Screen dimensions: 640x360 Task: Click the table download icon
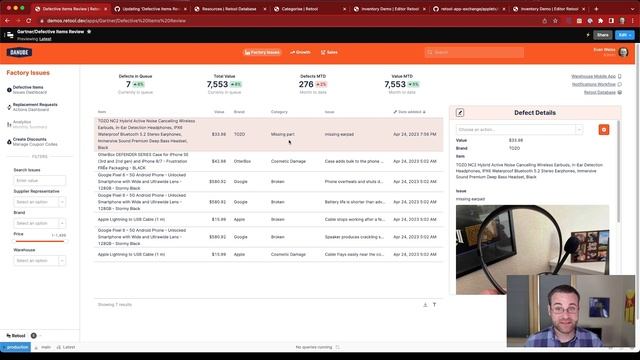pyautogui.click(x=425, y=305)
